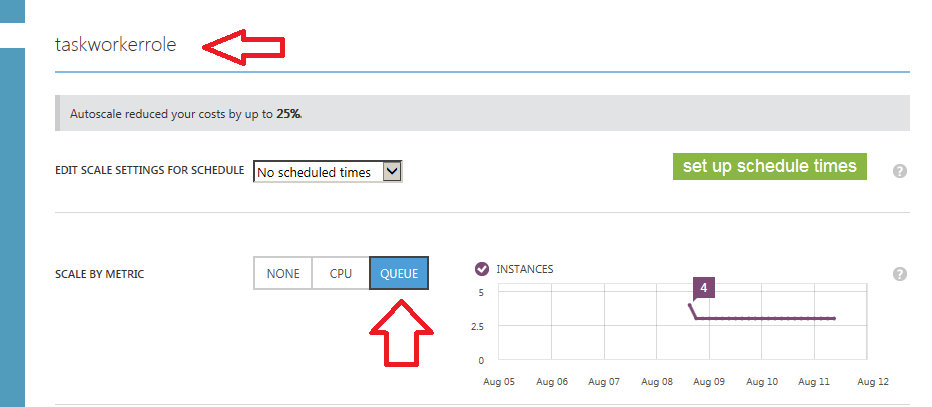Click the Aug 09 label on chart axis

(x=709, y=381)
